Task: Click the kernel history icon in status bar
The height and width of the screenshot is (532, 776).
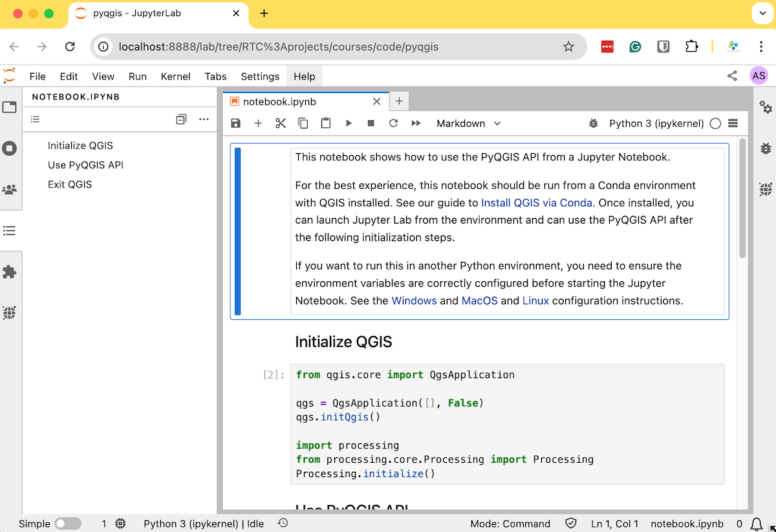Action: 283,524
